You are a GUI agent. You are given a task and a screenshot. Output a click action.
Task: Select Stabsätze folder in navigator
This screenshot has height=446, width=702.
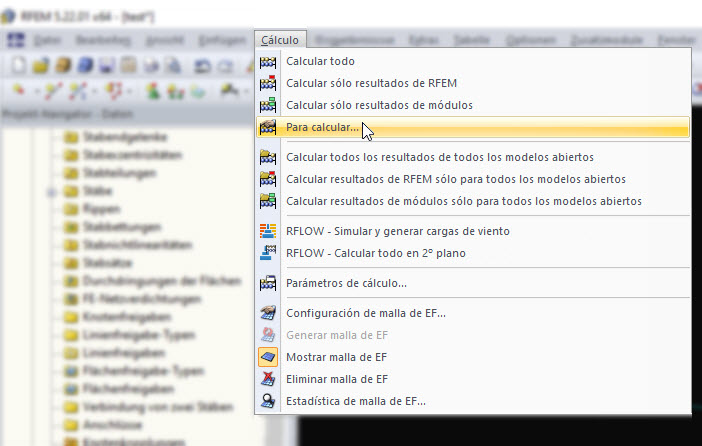point(107,263)
